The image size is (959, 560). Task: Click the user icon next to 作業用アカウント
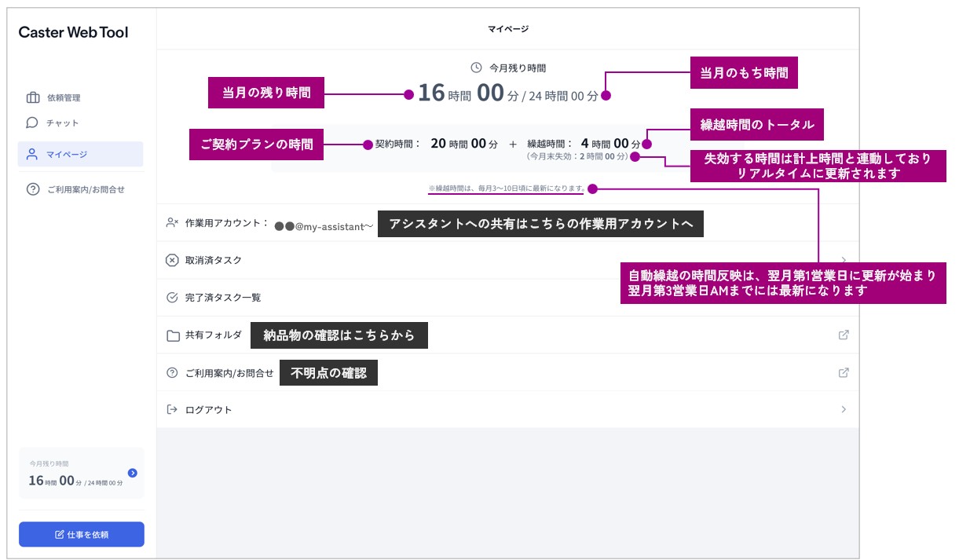pyautogui.click(x=170, y=223)
